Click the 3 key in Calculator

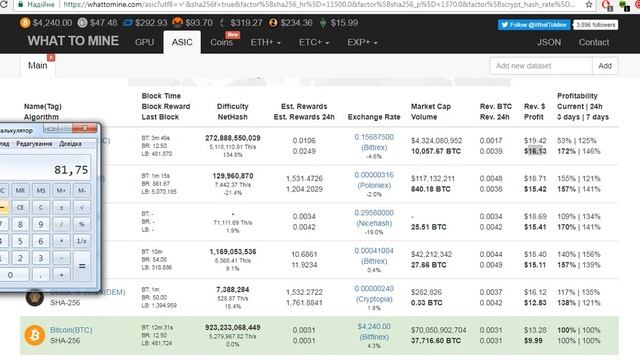(x=41, y=258)
